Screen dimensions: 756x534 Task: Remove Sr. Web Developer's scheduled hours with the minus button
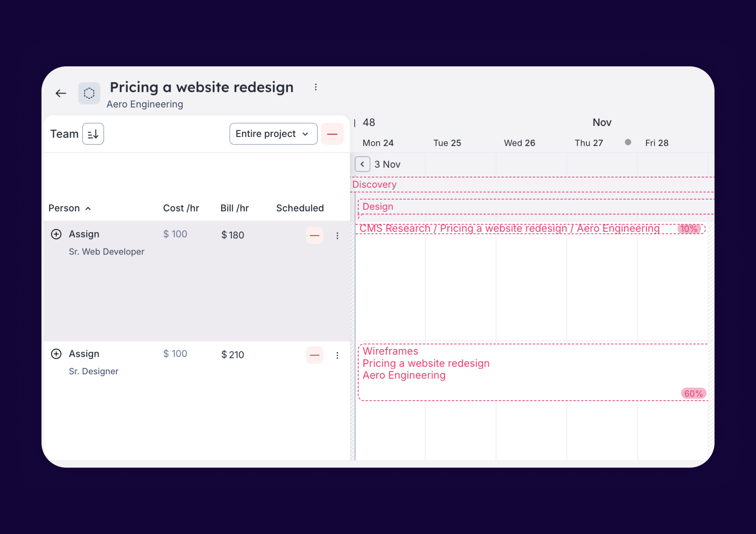314,235
